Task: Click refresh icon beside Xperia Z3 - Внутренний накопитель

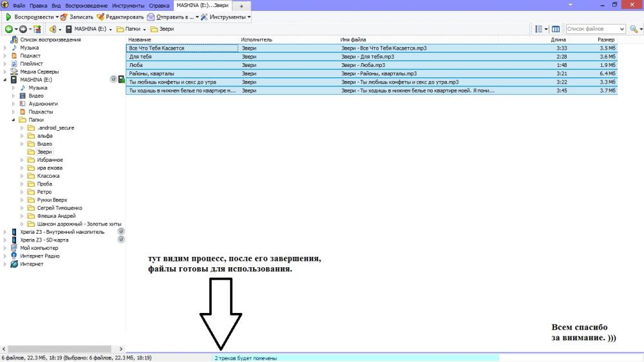Action: point(121,232)
